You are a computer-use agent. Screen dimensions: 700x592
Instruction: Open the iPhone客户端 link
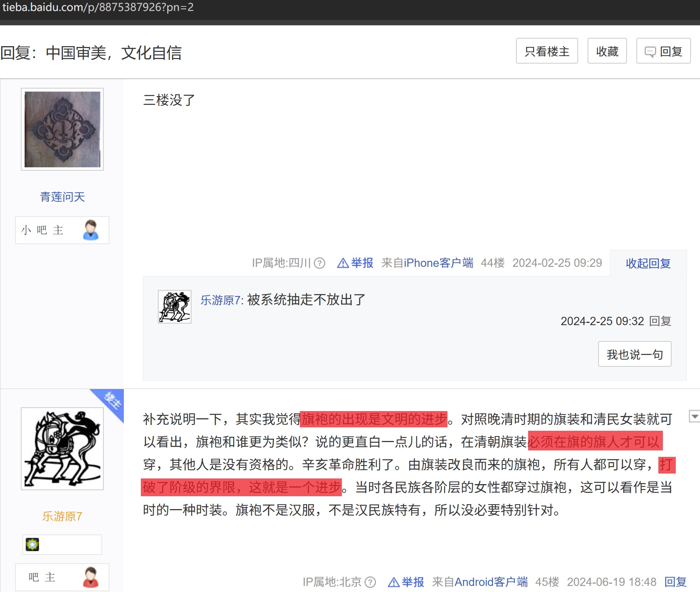438,263
